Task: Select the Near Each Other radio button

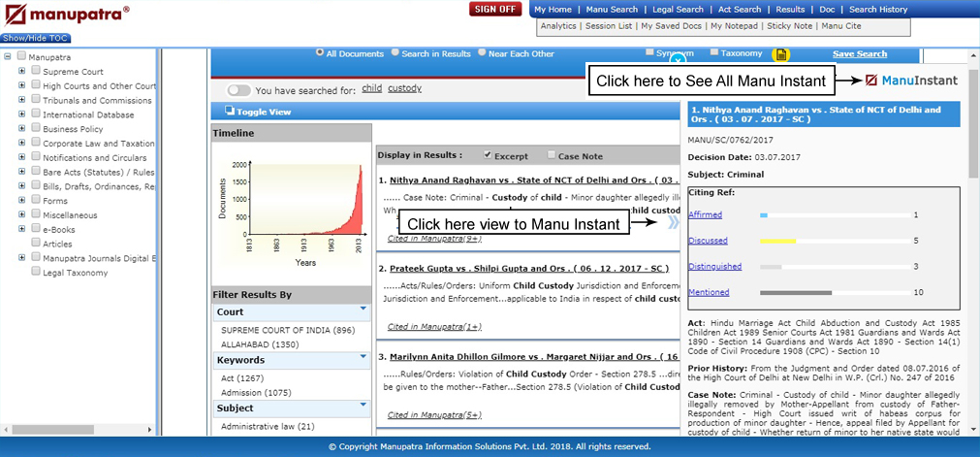Action: point(482,52)
